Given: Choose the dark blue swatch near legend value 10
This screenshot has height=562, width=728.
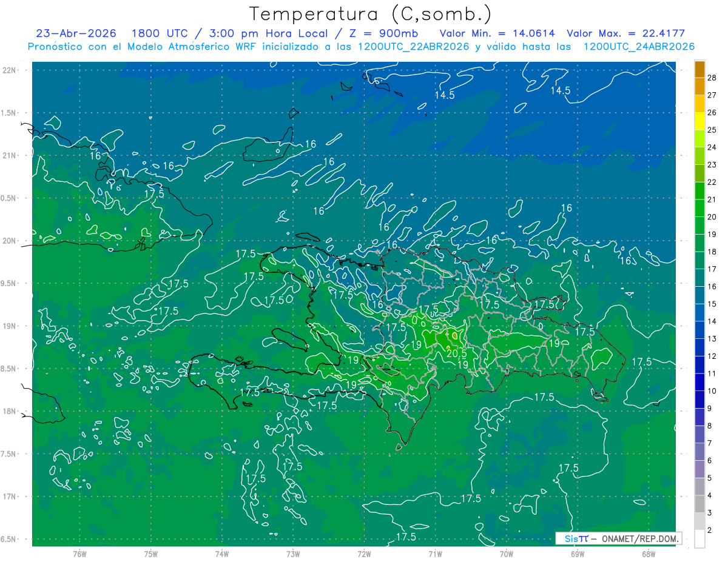Looking at the screenshot, I should (x=699, y=382).
